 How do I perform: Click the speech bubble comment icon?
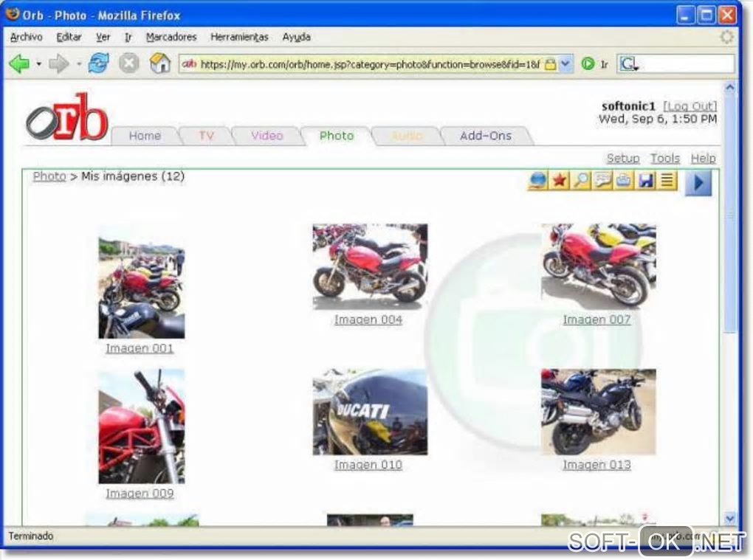(602, 181)
